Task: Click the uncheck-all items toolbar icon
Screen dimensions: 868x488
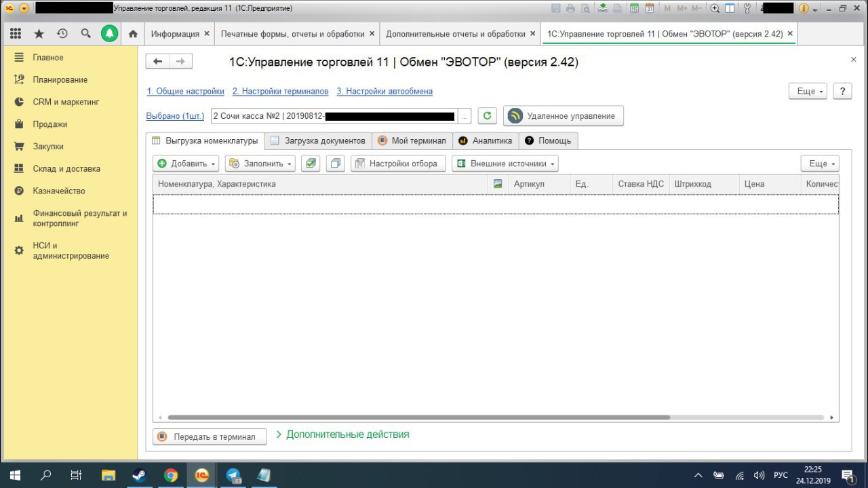Action: (335, 164)
